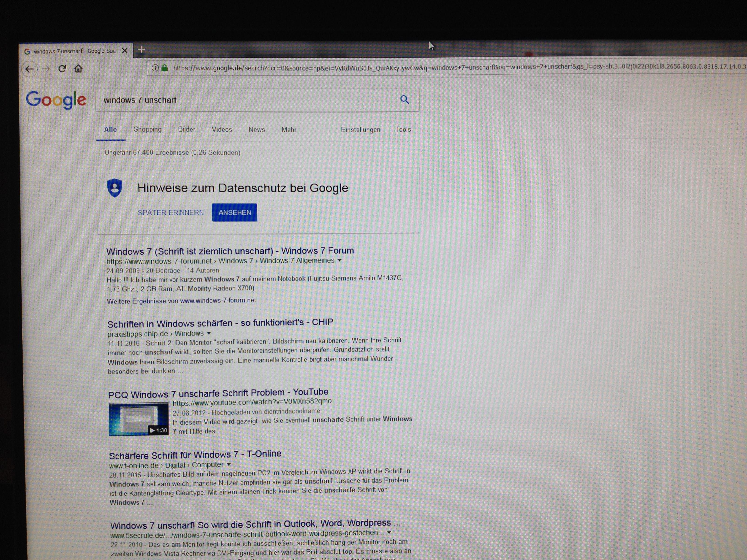Click the green padlock security icon
The image size is (747, 560).
165,68
